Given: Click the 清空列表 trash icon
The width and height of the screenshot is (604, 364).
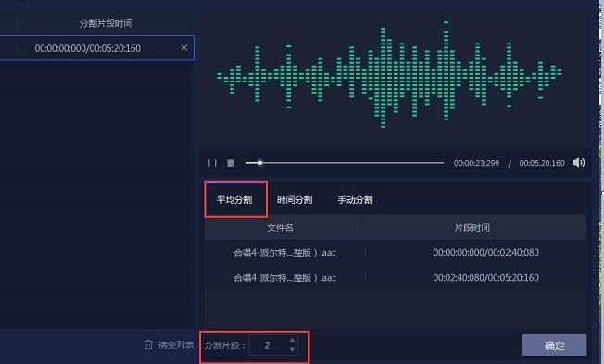Looking at the screenshot, I should pos(148,345).
